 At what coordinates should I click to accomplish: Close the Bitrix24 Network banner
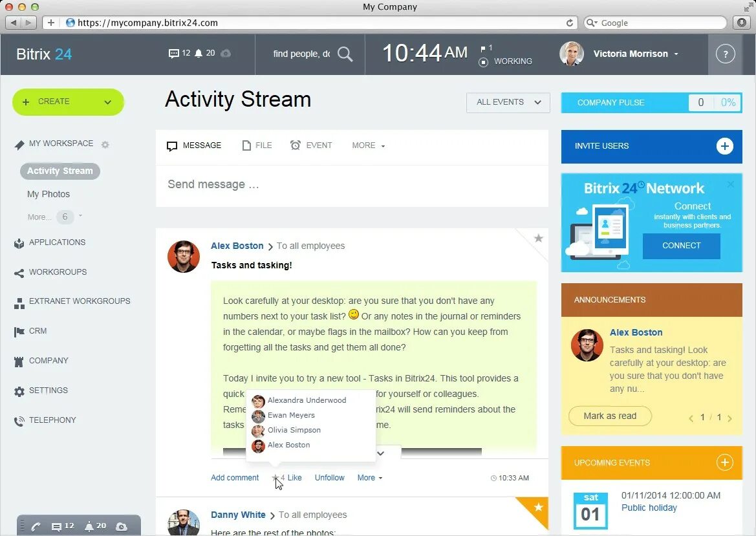[731, 184]
